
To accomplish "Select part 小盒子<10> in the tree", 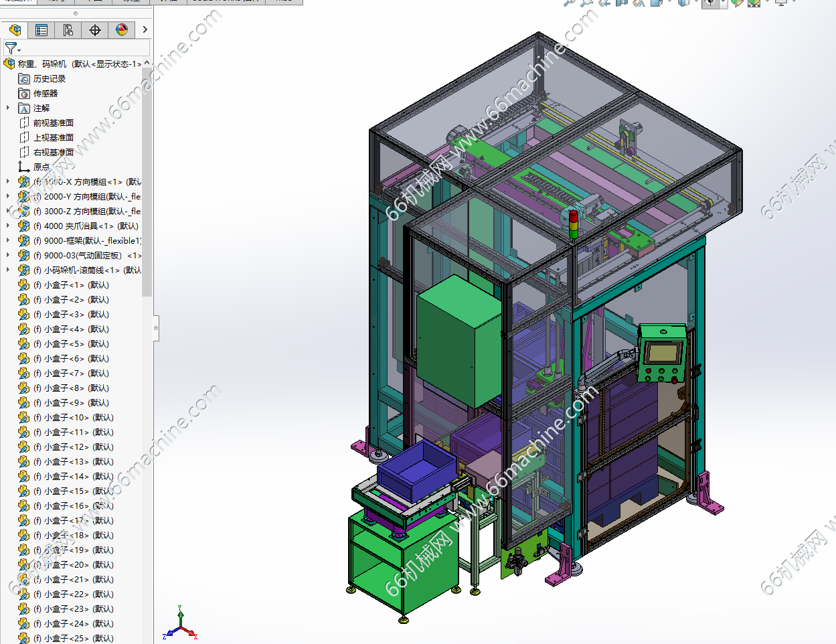I will pyautogui.click(x=72, y=418).
